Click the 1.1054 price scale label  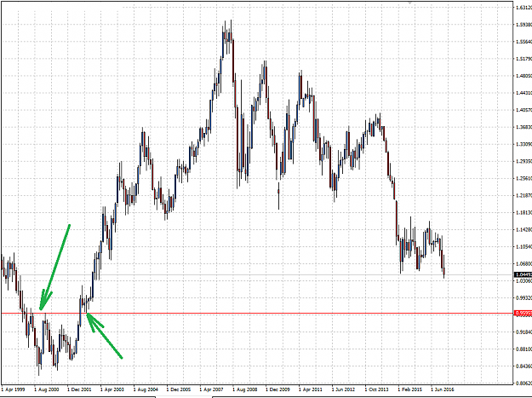click(x=523, y=247)
